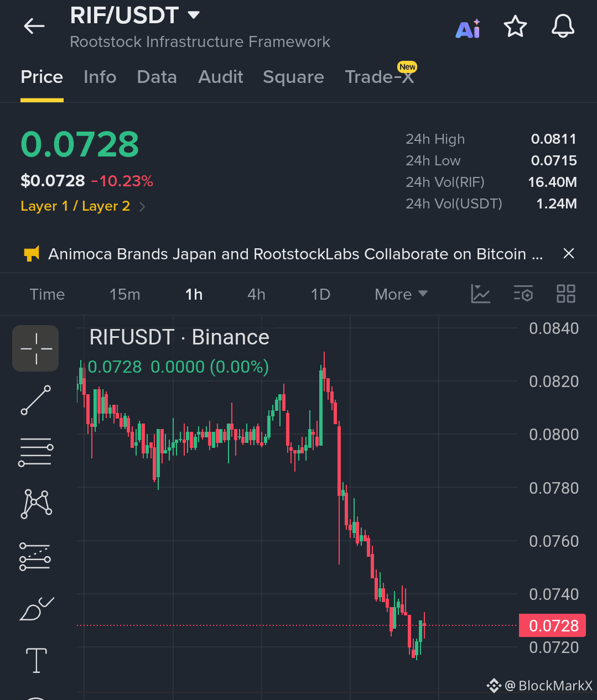This screenshot has height=700, width=597.
Task: Select the 15m chart interval
Action: (x=125, y=294)
